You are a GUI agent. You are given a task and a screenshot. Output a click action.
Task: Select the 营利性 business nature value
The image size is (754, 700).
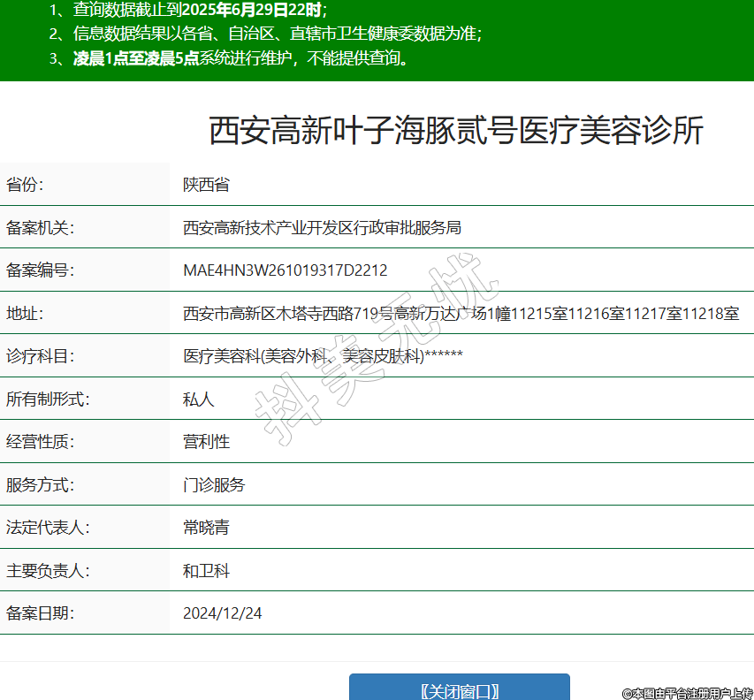coord(206,442)
